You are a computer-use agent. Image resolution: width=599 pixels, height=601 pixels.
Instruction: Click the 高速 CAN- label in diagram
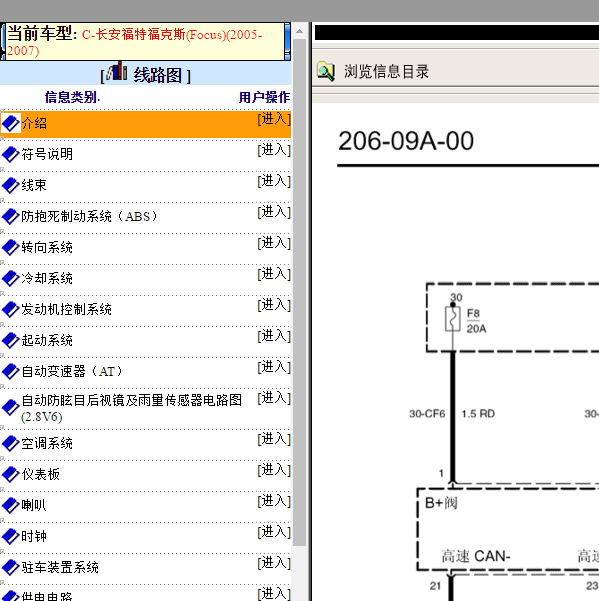(x=476, y=556)
